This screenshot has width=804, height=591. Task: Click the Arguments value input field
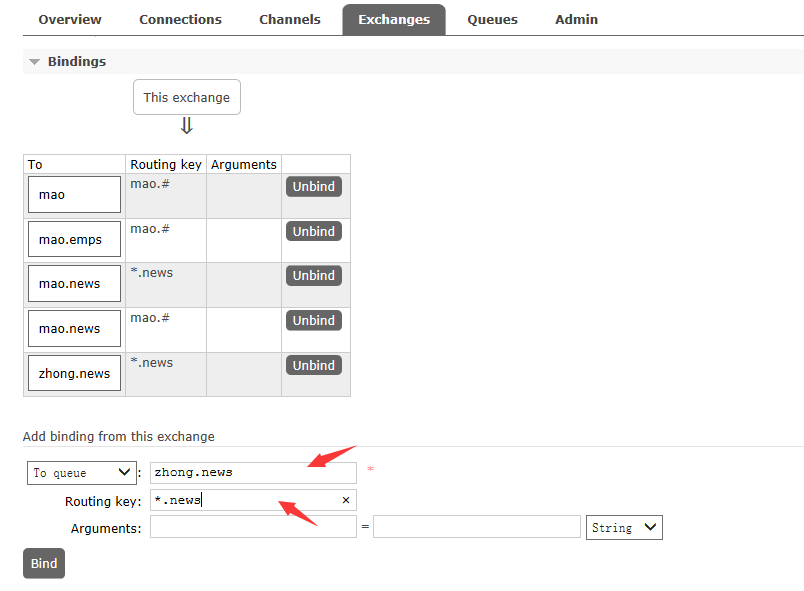click(x=476, y=527)
